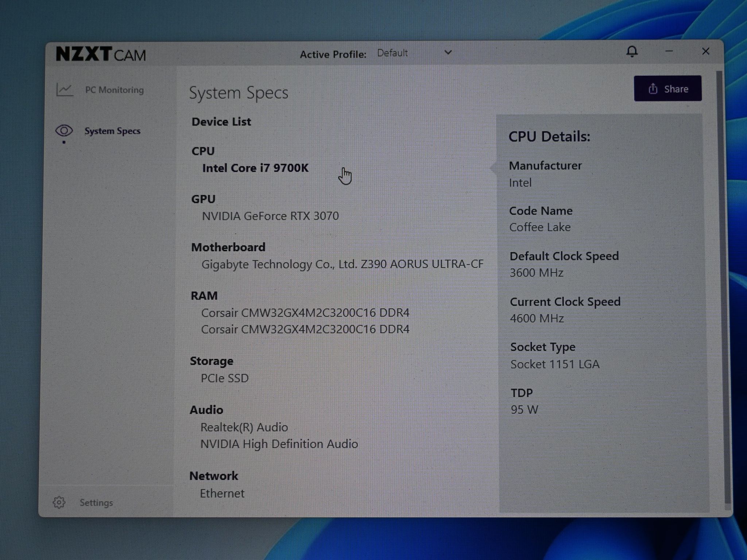The image size is (747, 560).
Task: Expand the Active Profile dropdown arrow
Action: pyautogui.click(x=448, y=52)
